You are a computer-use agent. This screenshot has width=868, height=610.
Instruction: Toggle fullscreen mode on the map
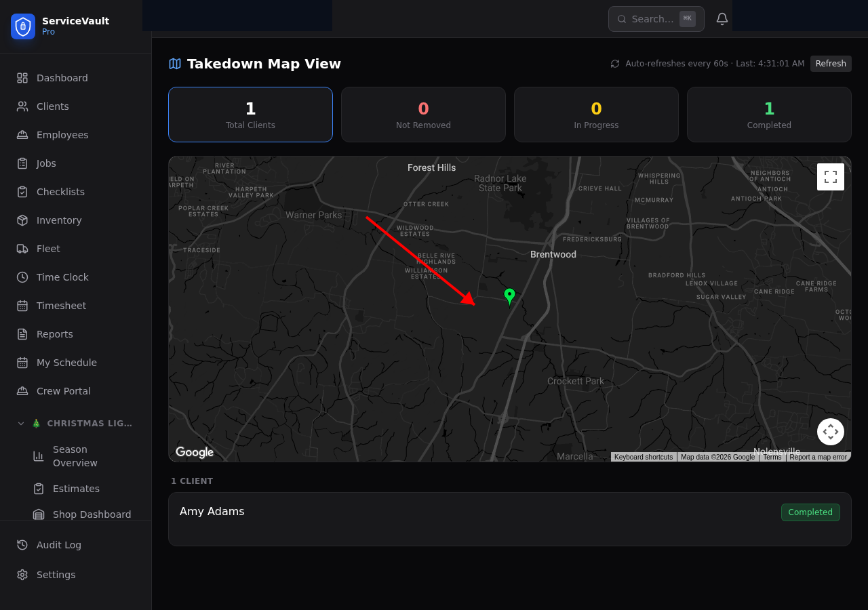[x=830, y=176]
